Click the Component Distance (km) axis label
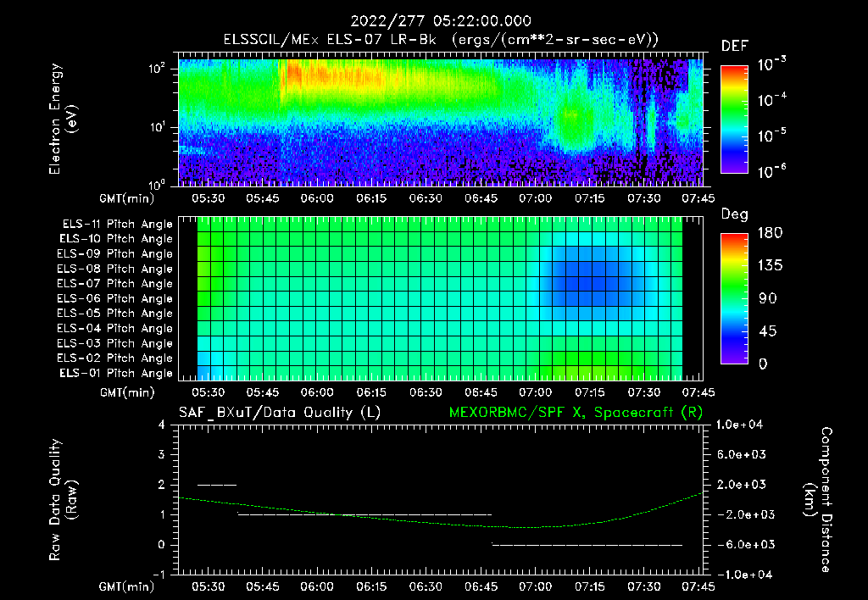Image resolution: width=868 pixels, height=600 pixels. point(818,500)
